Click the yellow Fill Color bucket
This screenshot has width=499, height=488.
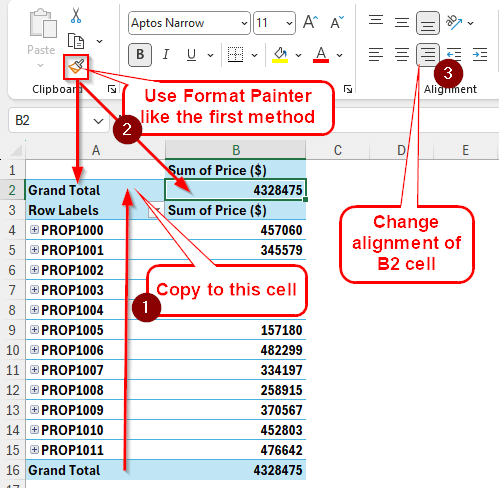280,54
